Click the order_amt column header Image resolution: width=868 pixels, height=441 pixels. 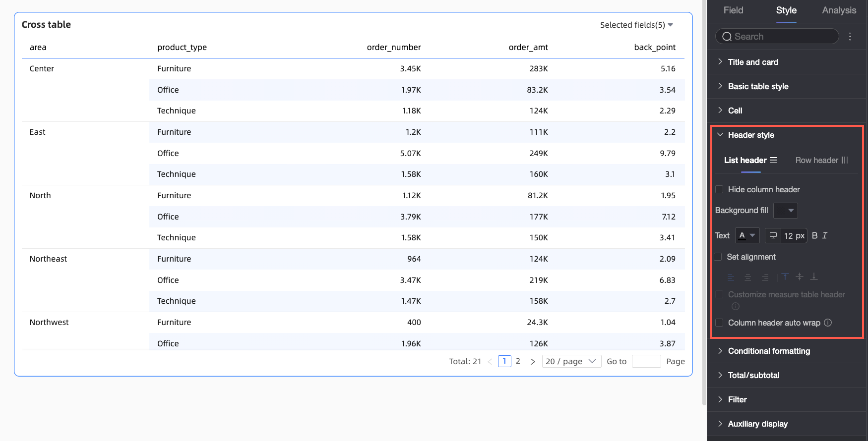tap(528, 47)
